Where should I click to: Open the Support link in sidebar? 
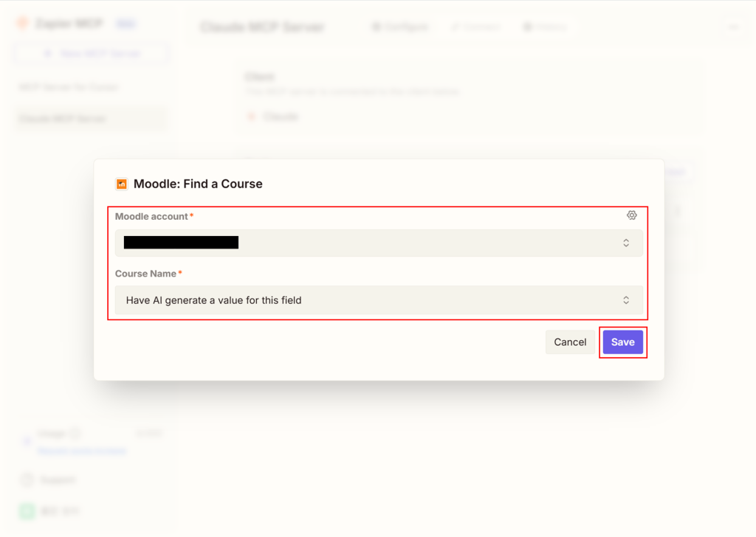(57, 480)
